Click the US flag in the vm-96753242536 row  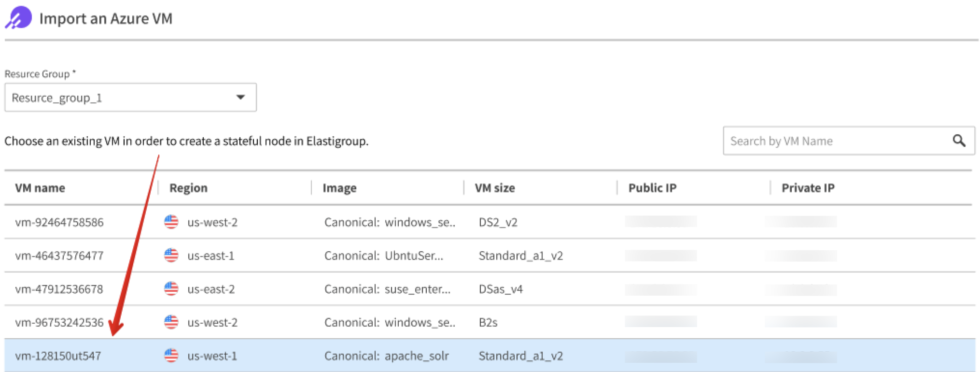coord(171,322)
